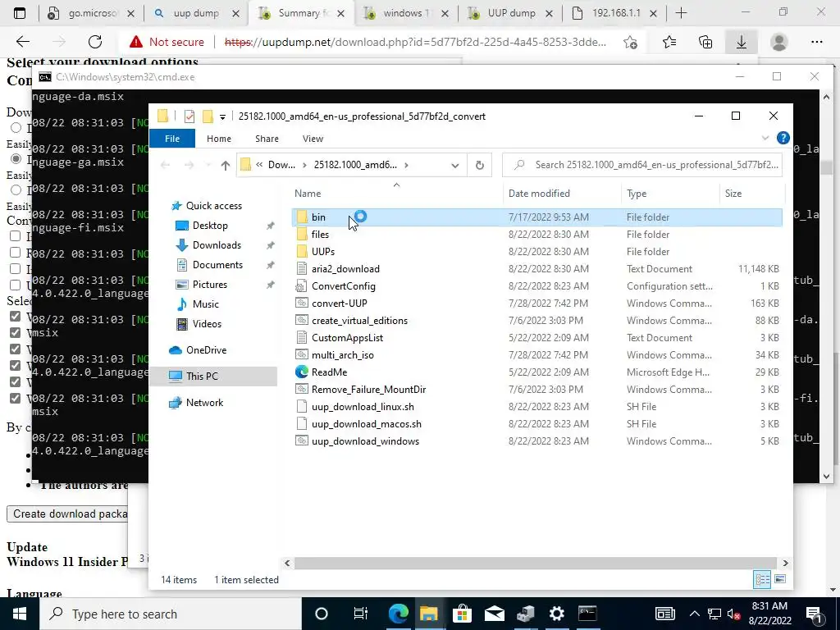Click the Explorer Help question mark icon
Screen dimensions: 840x630
[783, 138]
